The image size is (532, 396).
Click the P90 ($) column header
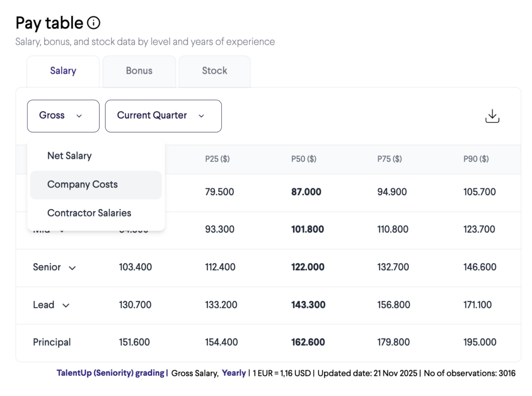[x=476, y=159]
